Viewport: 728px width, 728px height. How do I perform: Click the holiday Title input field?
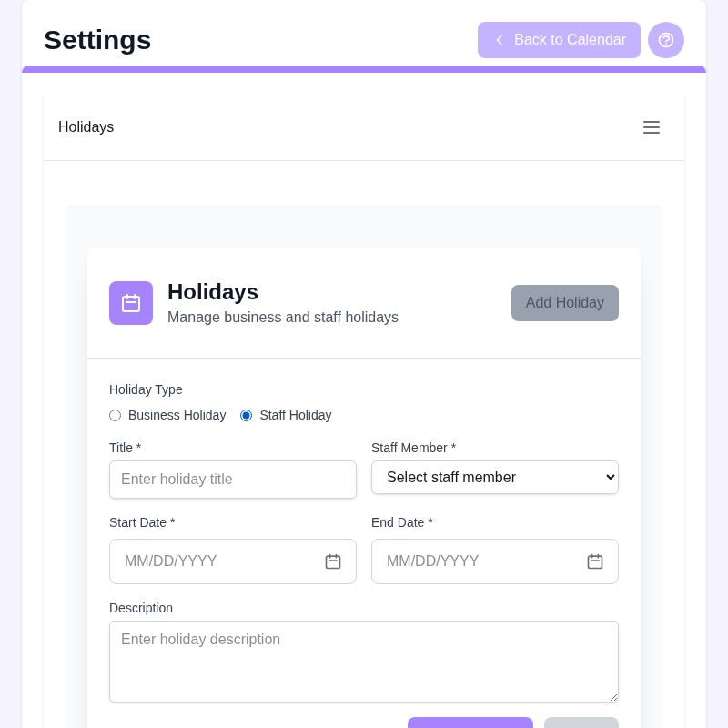coord(233,480)
